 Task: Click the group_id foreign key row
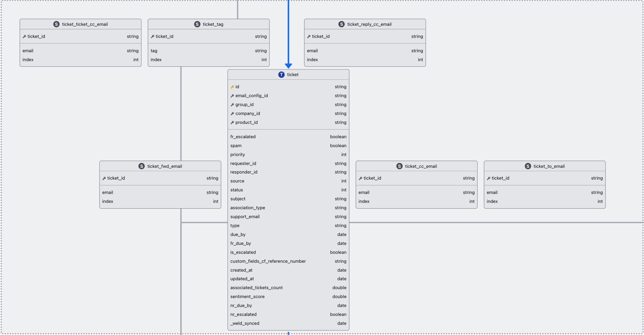288,104
